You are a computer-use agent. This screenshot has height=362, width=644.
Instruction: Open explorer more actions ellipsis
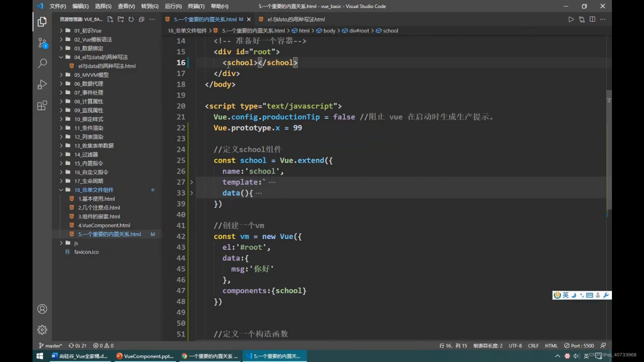click(x=152, y=19)
